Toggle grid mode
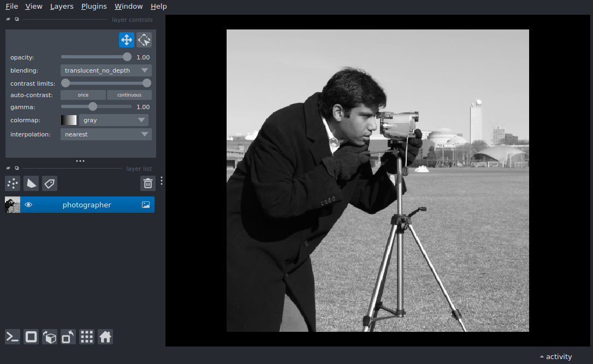The width and height of the screenshot is (593, 364). point(87,337)
